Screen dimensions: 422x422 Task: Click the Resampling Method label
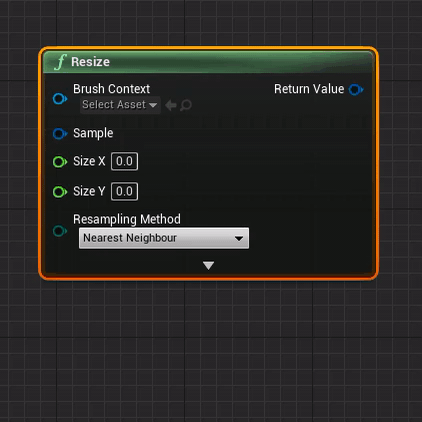pyautogui.click(x=127, y=219)
